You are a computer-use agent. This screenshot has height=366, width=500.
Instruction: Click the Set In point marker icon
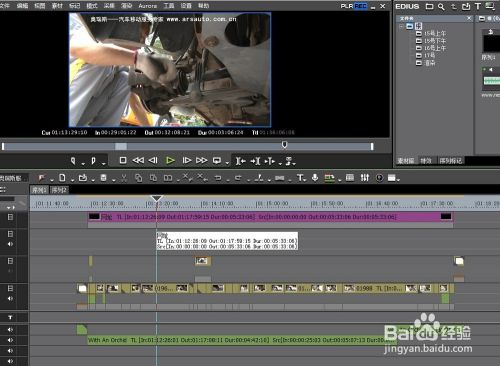73,161
